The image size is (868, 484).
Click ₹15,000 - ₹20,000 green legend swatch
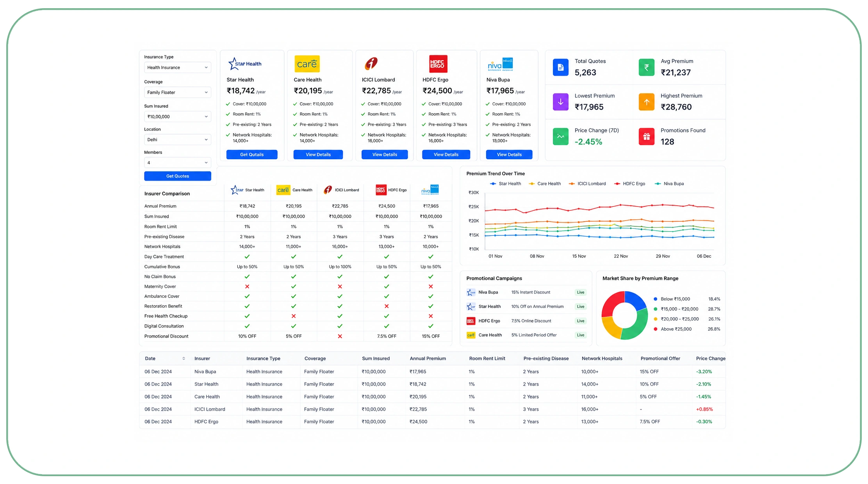[x=656, y=309]
